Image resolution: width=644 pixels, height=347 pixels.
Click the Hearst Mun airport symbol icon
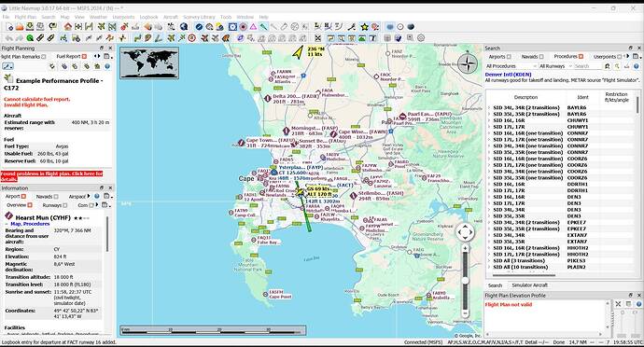click(x=8, y=216)
